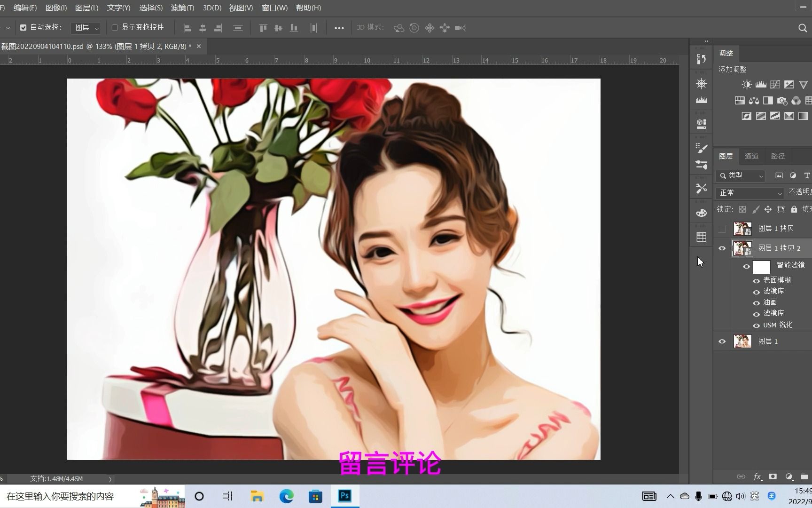Close the 截图20220904104110.psd document tab

(199, 46)
